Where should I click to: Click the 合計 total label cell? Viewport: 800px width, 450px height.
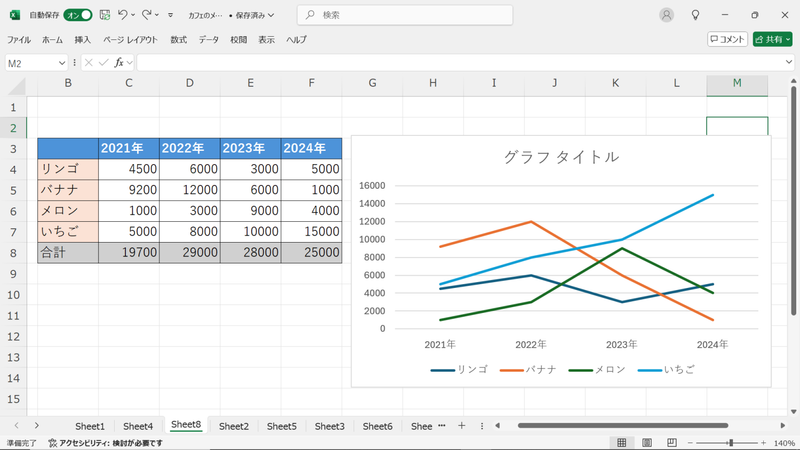click(68, 253)
